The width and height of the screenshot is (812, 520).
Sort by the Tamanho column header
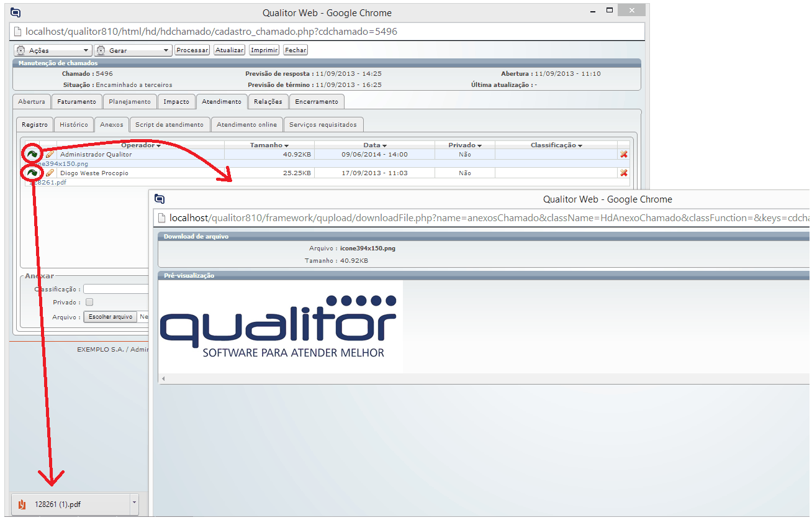click(269, 145)
